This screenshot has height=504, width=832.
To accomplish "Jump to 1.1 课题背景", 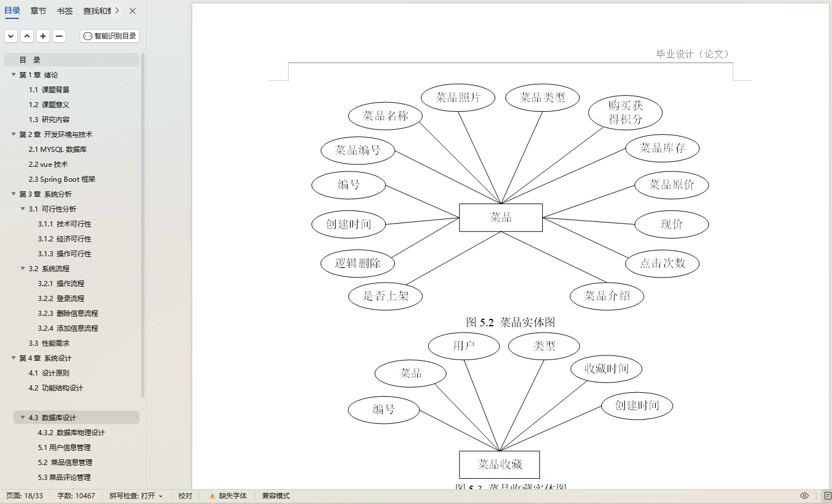I will (x=49, y=89).
